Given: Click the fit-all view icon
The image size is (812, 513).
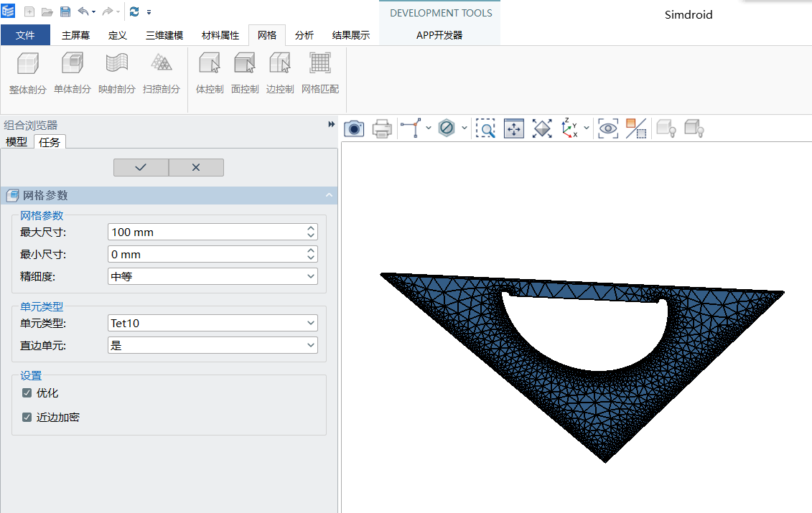Looking at the screenshot, I should tap(541, 128).
